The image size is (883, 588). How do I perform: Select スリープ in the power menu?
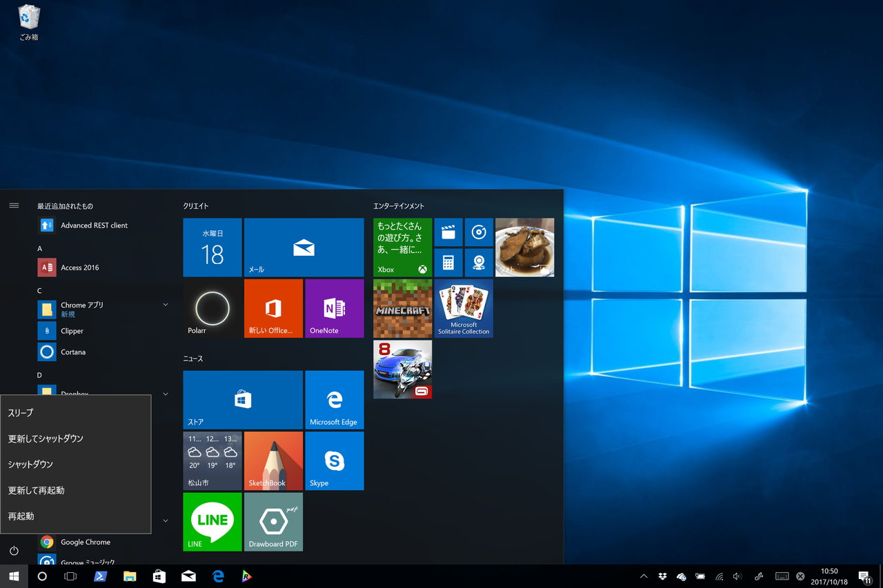[x=75, y=412]
